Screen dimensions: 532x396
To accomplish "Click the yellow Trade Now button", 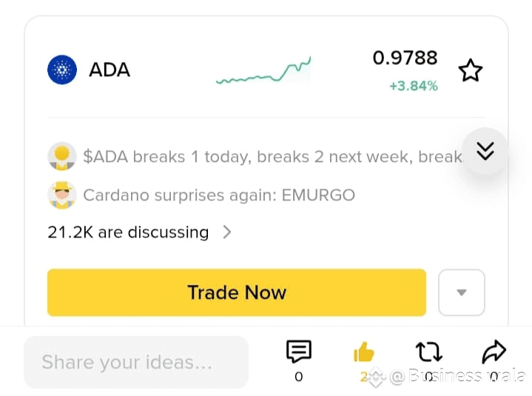I will coord(237,292).
